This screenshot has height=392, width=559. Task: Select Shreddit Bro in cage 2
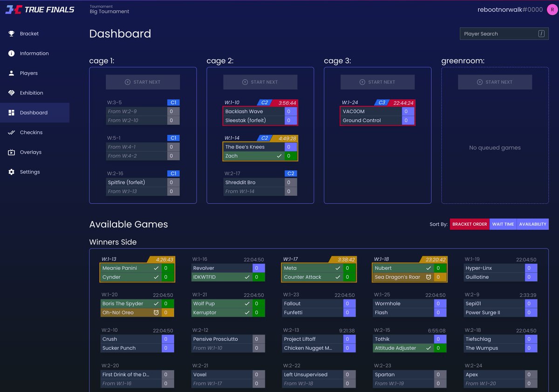point(254,182)
